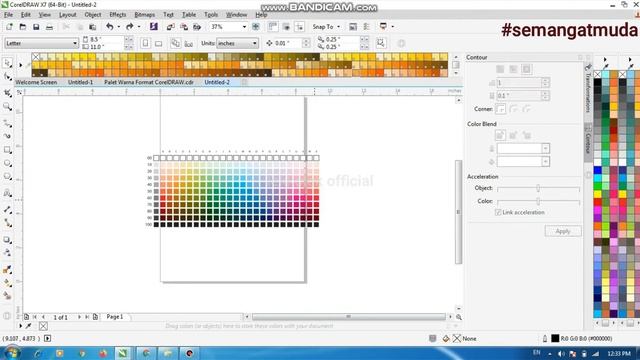This screenshot has height=360, width=640.
Task: Toggle Portrait page orientation
Action: [145, 43]
